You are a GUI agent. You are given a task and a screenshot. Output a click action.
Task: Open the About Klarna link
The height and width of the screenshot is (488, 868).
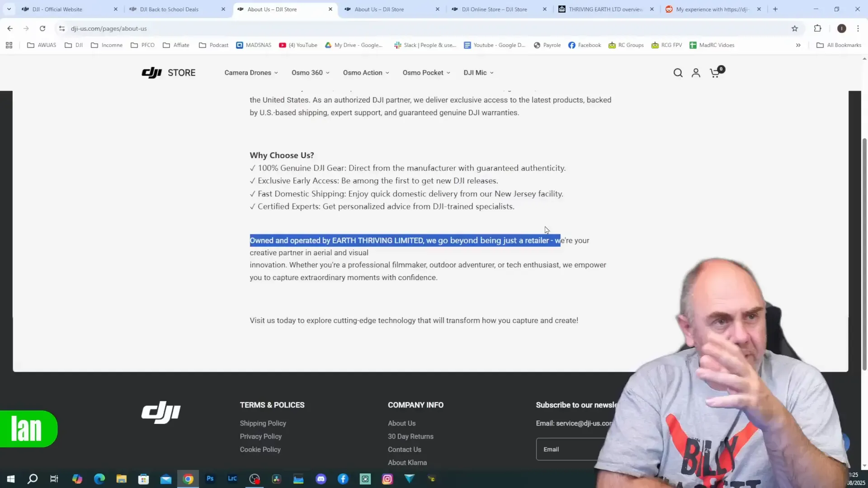tap(407, 463)
